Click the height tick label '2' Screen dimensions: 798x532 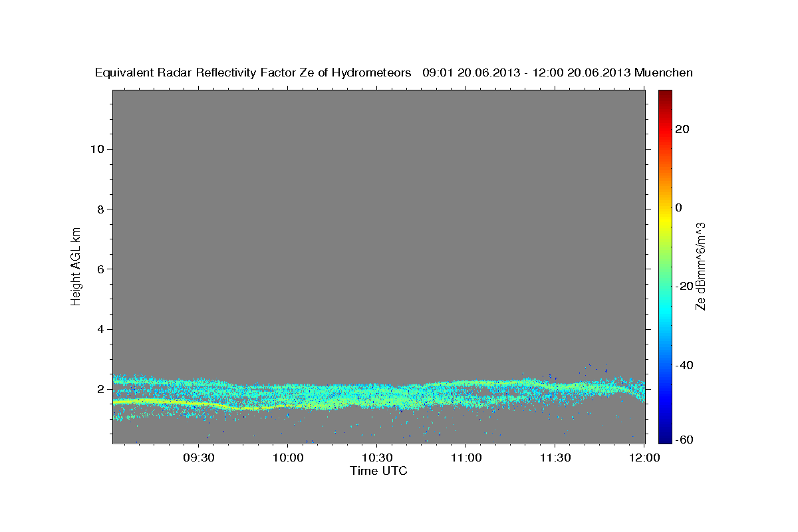[99, 389]
